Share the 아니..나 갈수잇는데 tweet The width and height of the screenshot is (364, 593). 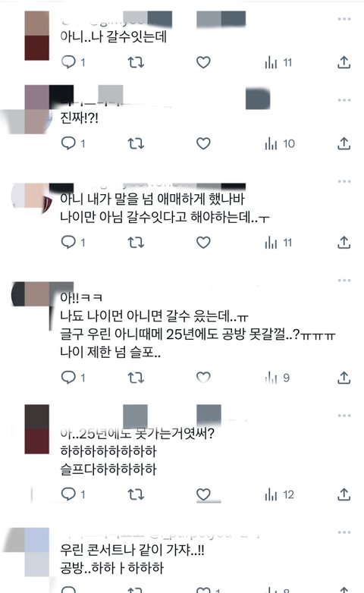click(x=344, y=62)
